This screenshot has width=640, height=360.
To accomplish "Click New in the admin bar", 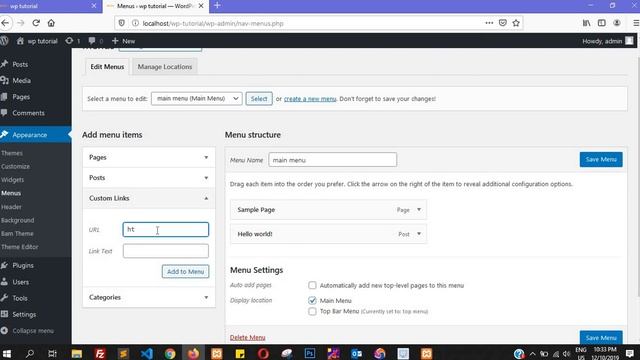I will coord(123,41).
